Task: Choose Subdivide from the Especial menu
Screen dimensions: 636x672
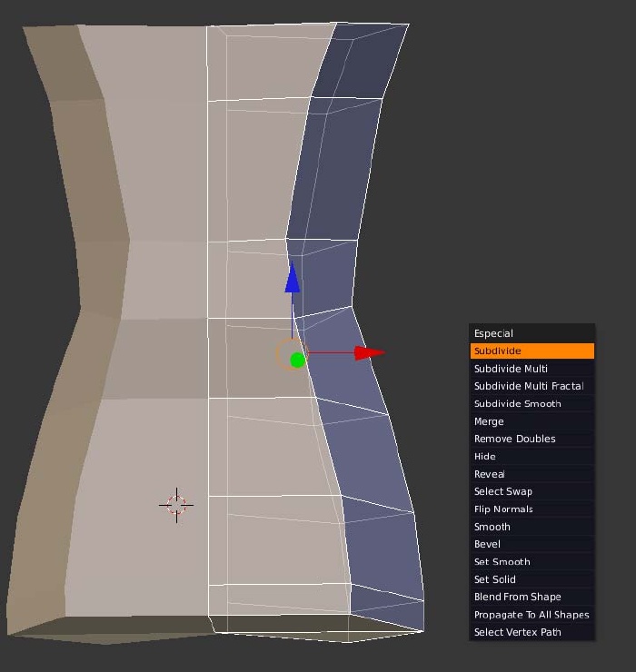Action: [x=532, y=351]
